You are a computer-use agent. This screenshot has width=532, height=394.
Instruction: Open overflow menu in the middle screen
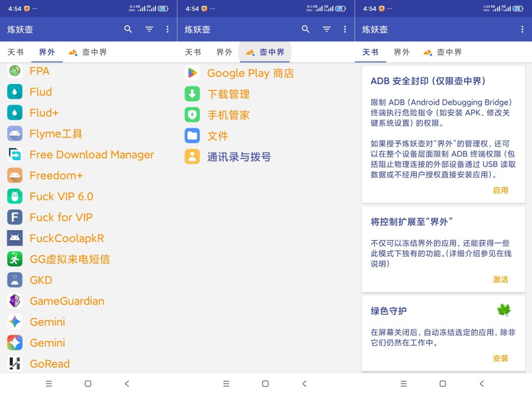345,29
